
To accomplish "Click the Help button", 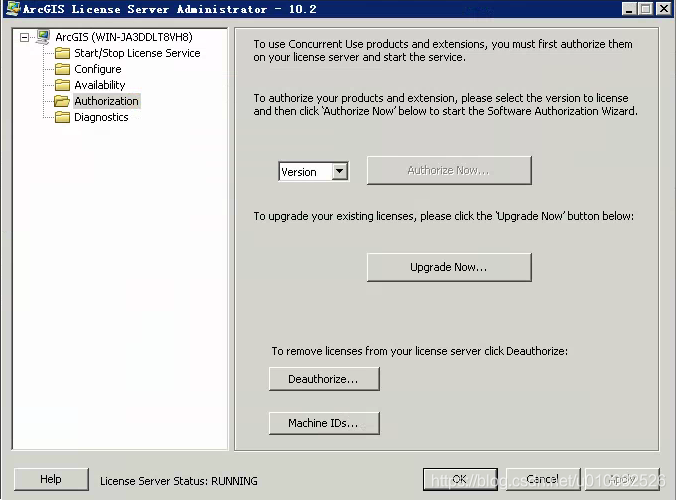I will [51, 479].
